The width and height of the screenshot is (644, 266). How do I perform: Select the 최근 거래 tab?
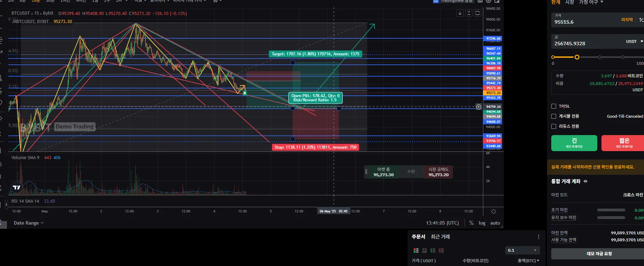coord(440,237)
